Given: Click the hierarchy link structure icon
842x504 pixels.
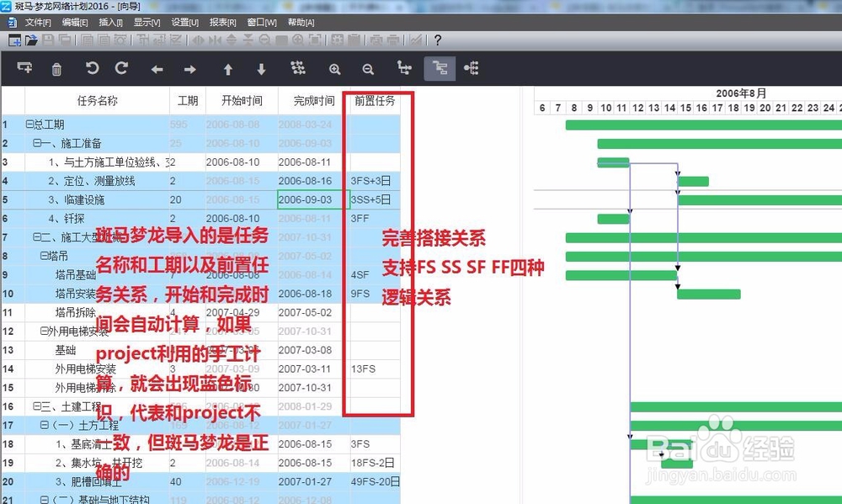Looking at the screenshot, I should [x=404, y=68].
